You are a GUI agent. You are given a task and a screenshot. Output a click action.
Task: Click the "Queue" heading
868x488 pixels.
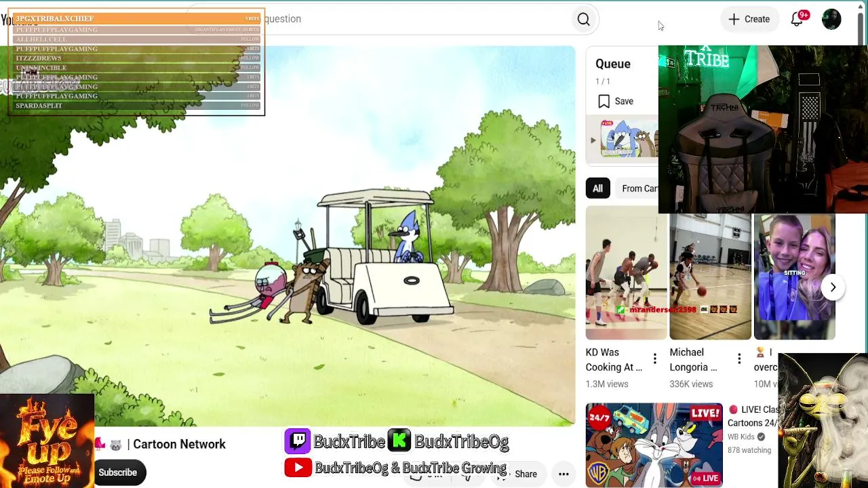point(613,64)
